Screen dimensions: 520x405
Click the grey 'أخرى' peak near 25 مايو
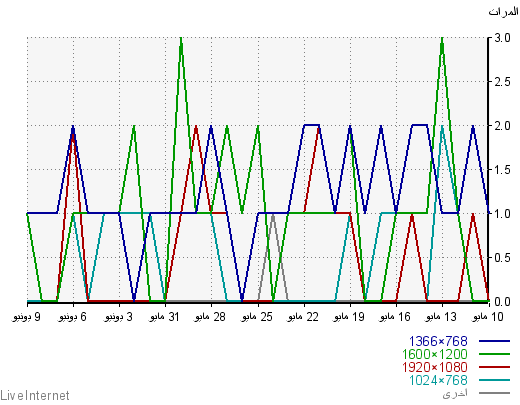click(x=273, y=215)
